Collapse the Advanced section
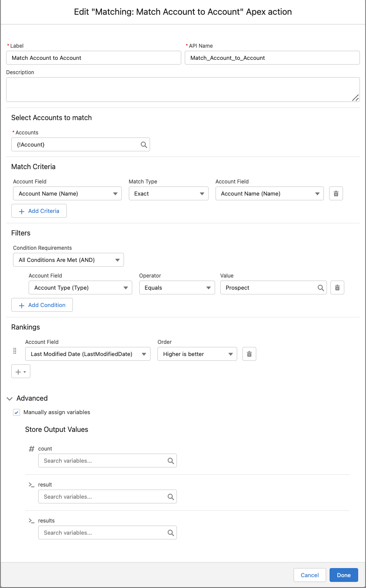 [x=10, y=399]
